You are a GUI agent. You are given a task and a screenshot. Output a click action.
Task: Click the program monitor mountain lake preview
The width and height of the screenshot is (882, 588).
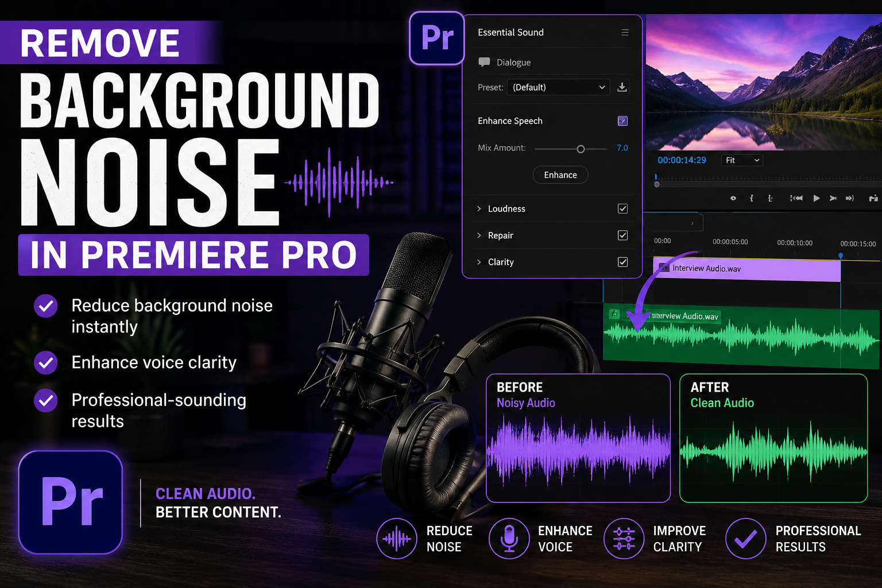click(x=764, y=82)
